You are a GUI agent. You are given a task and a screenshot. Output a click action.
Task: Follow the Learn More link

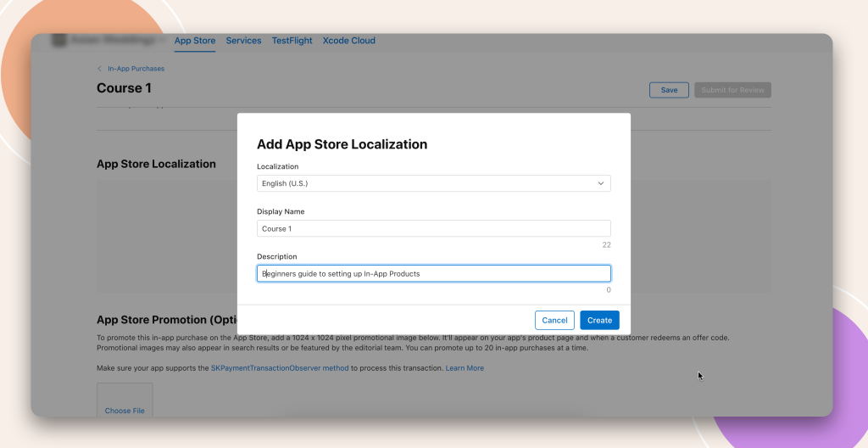465,368
